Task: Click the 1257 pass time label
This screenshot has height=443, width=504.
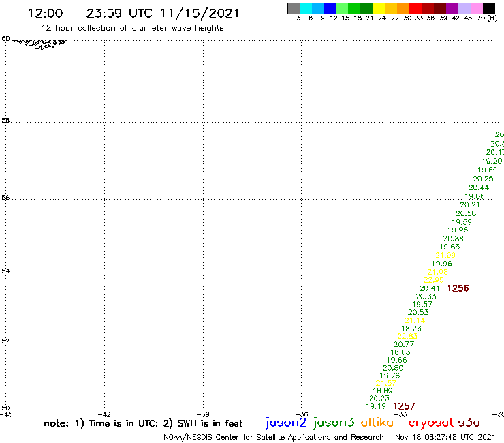Action: click(x=405, y=406)
